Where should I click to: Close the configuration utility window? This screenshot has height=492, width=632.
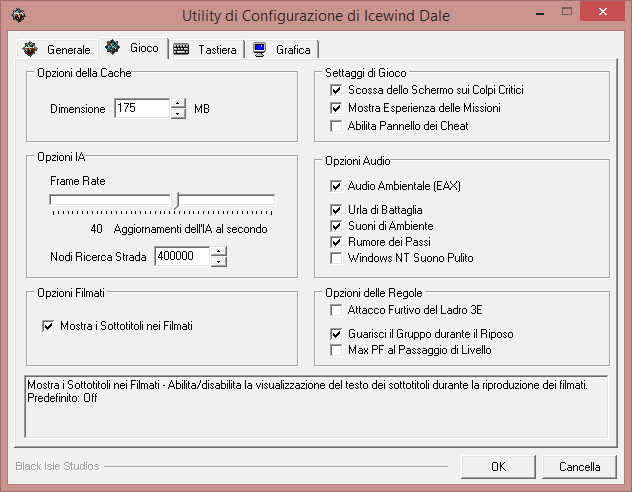click(x=602, y=12)
